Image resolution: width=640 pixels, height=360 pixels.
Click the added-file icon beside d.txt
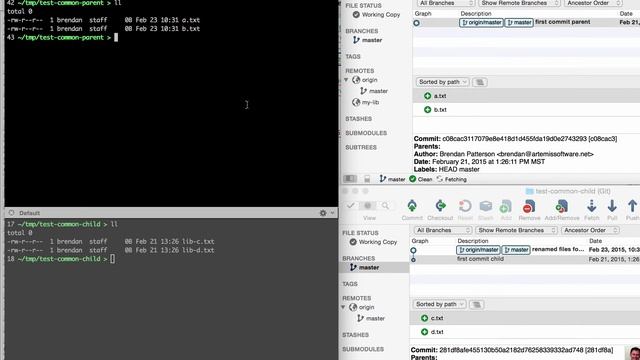coord(424,332)
